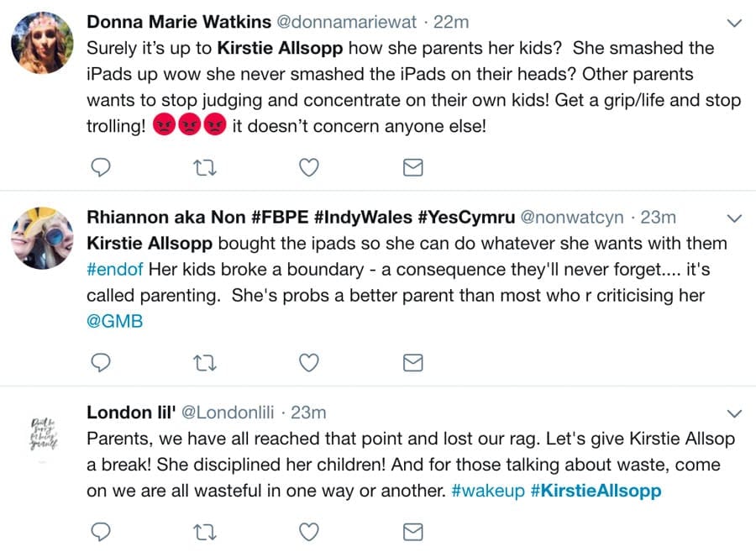Retweet Donna Marie Watkins' tweet

(x=205, y=168)
